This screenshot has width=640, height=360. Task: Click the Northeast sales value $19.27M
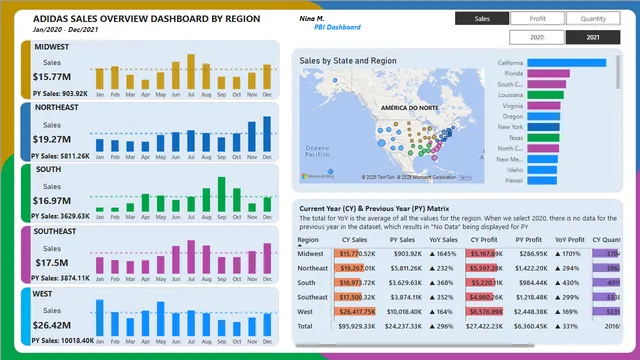click(x=52, y=139)
